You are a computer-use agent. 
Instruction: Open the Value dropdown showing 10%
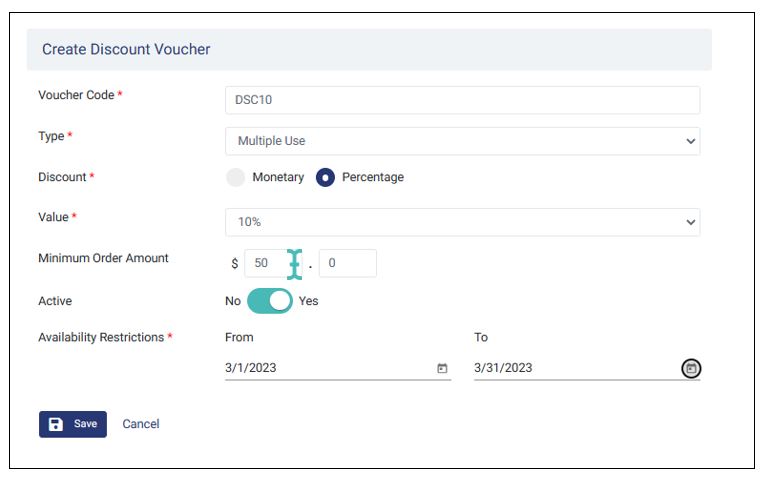click(462, 222)
